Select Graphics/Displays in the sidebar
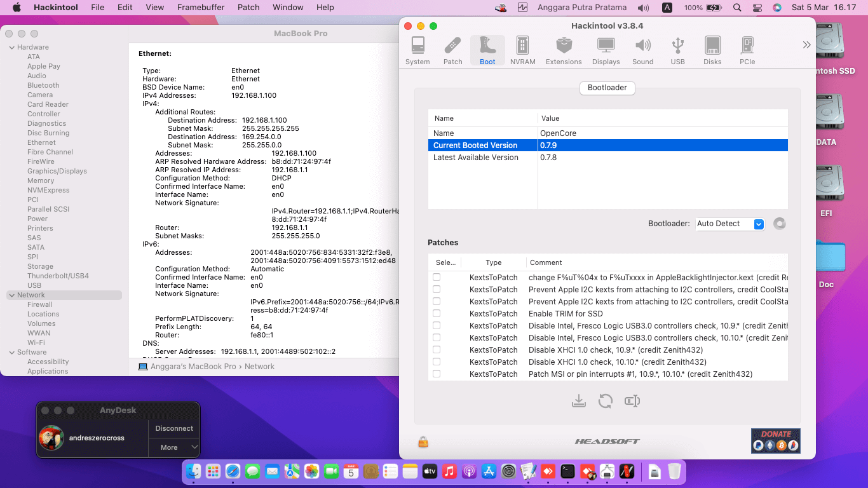 (x=57, y=171)
